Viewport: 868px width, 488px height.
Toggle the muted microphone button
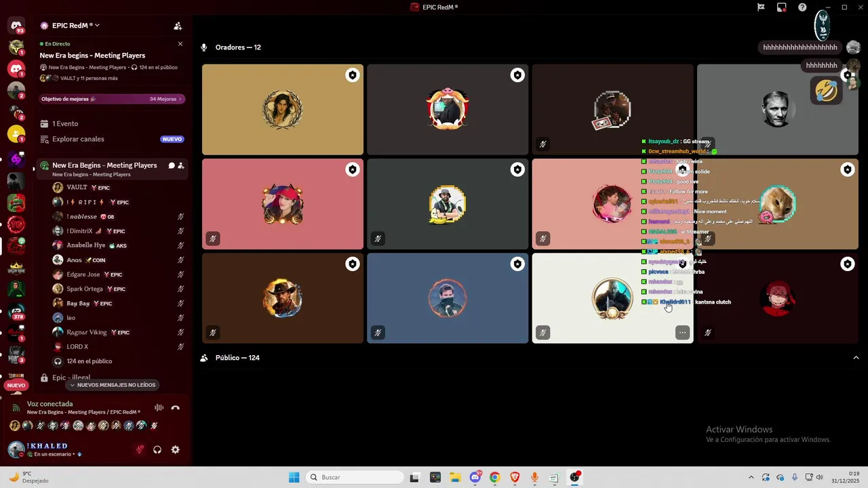pyautogui.click(x=140, y=449)
